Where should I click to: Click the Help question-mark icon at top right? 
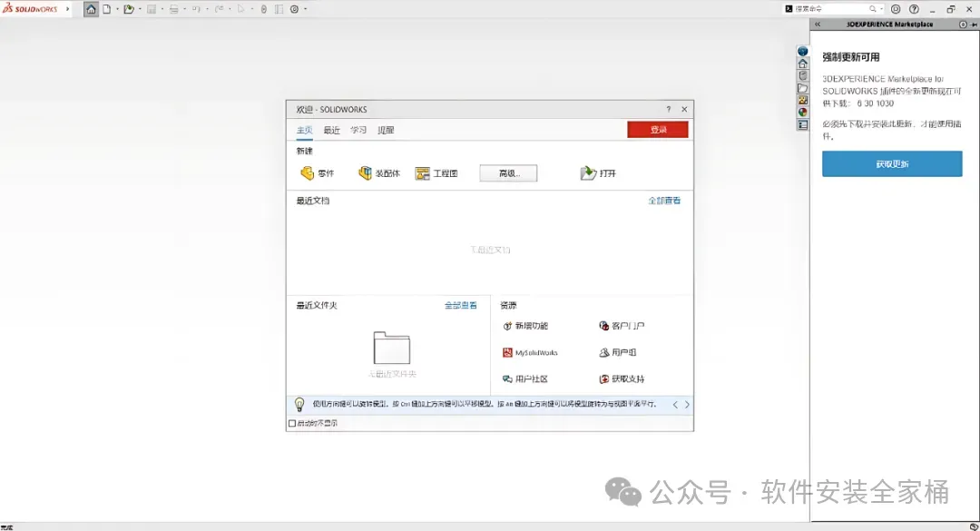point(914,9)
